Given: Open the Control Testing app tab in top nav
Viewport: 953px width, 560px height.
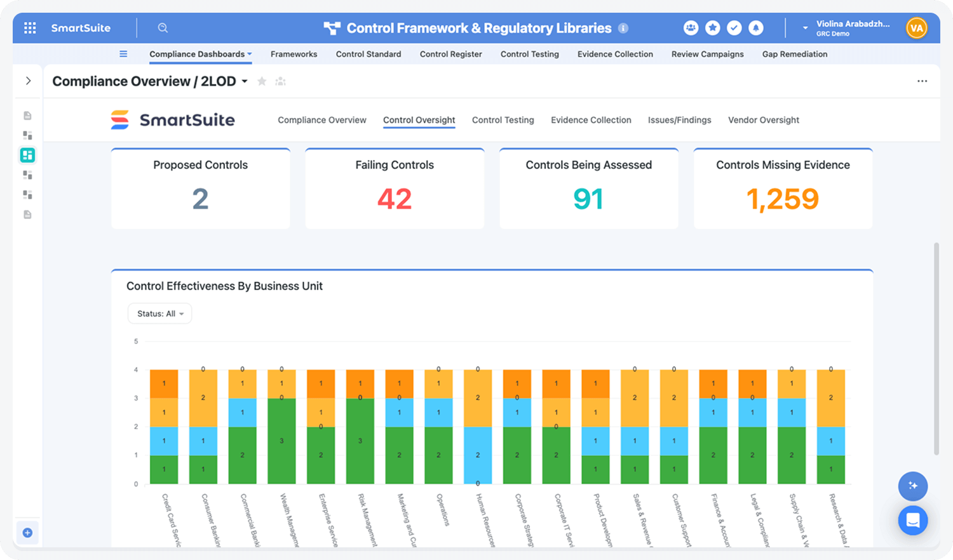Looking at the screenshot, I should tap(530, 54).
